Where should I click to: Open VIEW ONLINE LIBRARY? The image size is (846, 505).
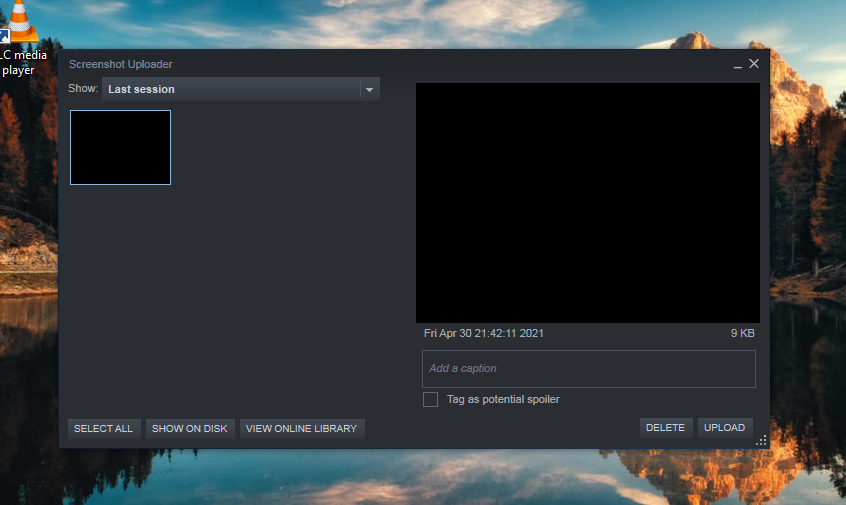coord(302,428)
